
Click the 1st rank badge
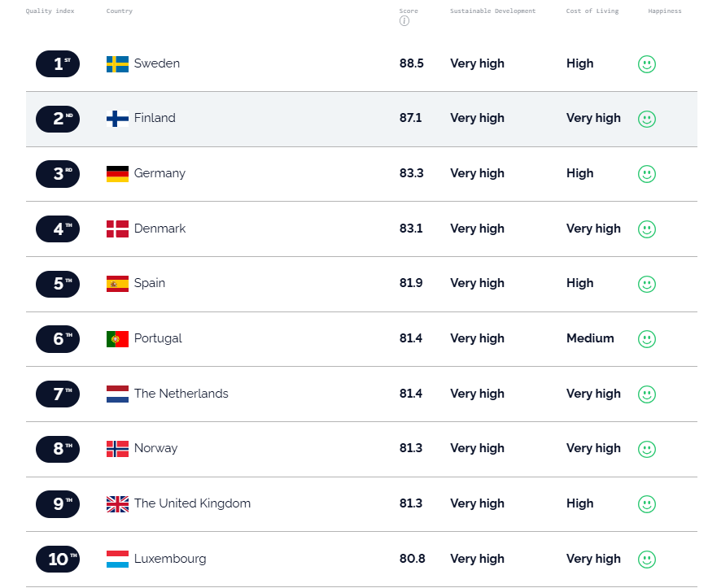tap(58, 63)
